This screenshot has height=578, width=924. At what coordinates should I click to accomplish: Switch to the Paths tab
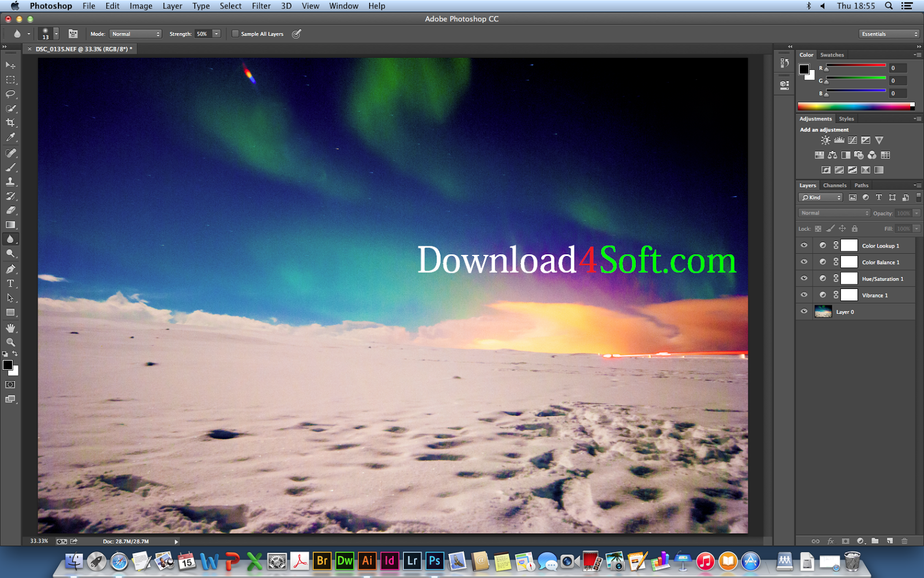pyautogui.click(x=861, y=186)
